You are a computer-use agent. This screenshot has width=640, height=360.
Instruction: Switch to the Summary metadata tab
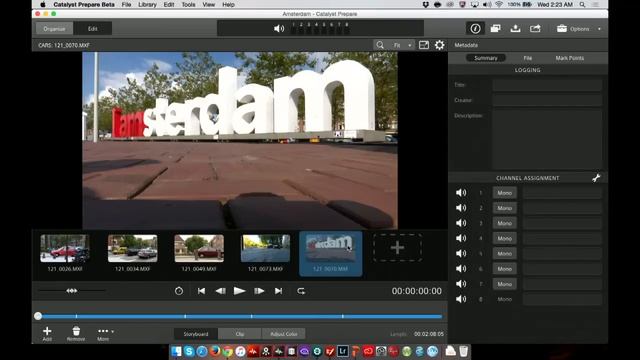pyautogui.click(x=486, y=58)
